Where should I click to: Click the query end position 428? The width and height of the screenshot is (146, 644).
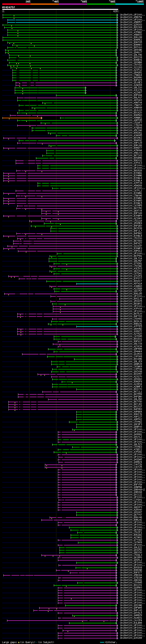pyautogui.click(x=115, y=11)
